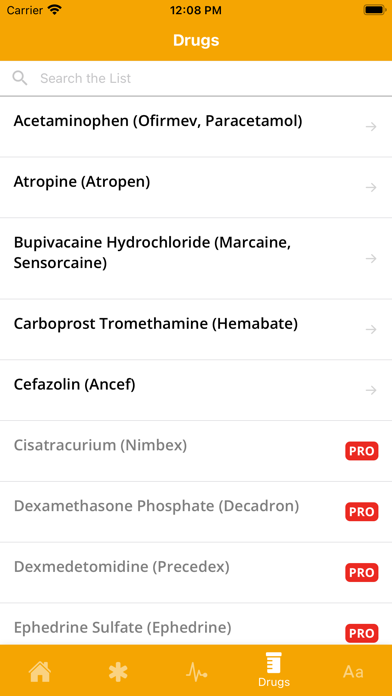Tap PRO badge beside Ephedrine Sulfate
The height and width of the screenshot is (696, 392).
coord(362,633)
